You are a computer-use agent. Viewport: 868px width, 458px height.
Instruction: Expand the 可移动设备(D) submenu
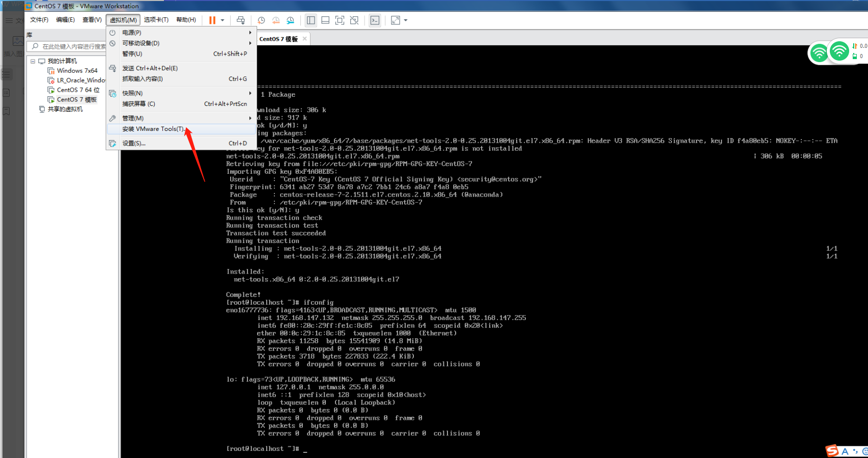pos(181,43)
